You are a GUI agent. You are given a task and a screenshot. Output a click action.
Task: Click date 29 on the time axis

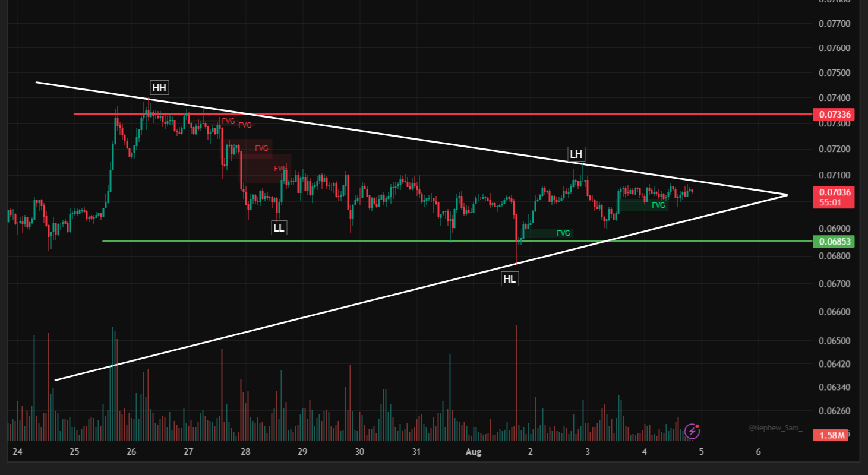(x=302, y=452)
